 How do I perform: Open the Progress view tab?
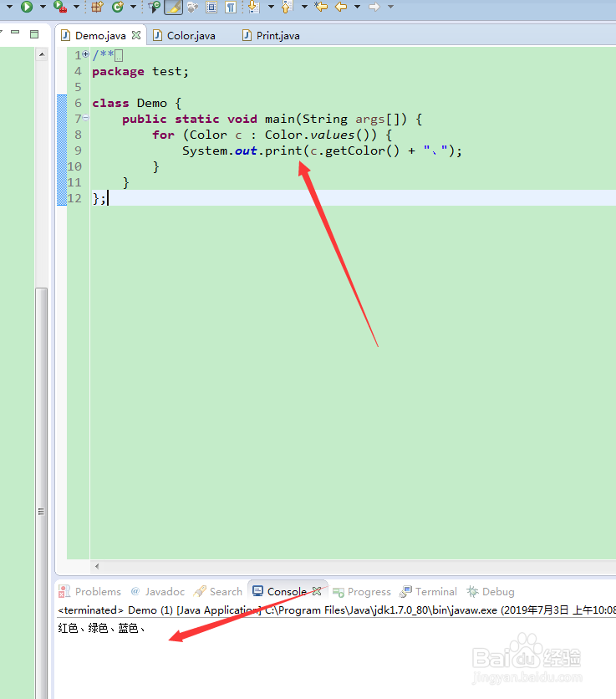pyautogui.click(x=361, y=592)
